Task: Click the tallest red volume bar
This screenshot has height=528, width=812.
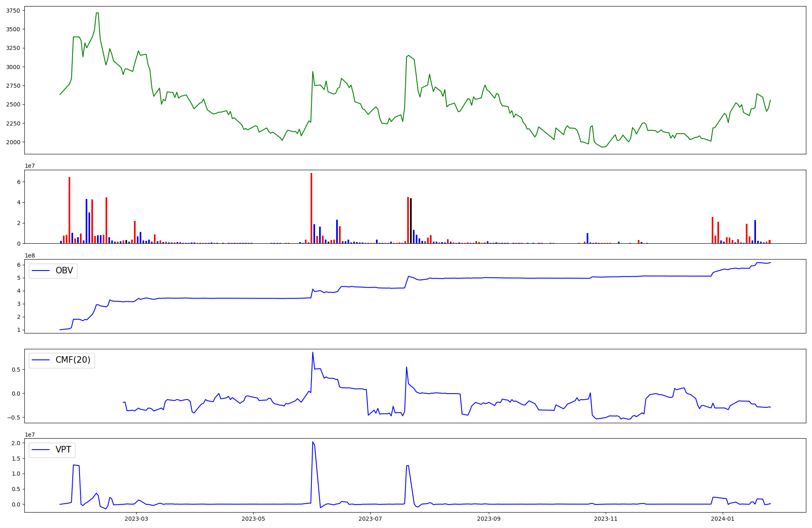Action: [311, 208]
